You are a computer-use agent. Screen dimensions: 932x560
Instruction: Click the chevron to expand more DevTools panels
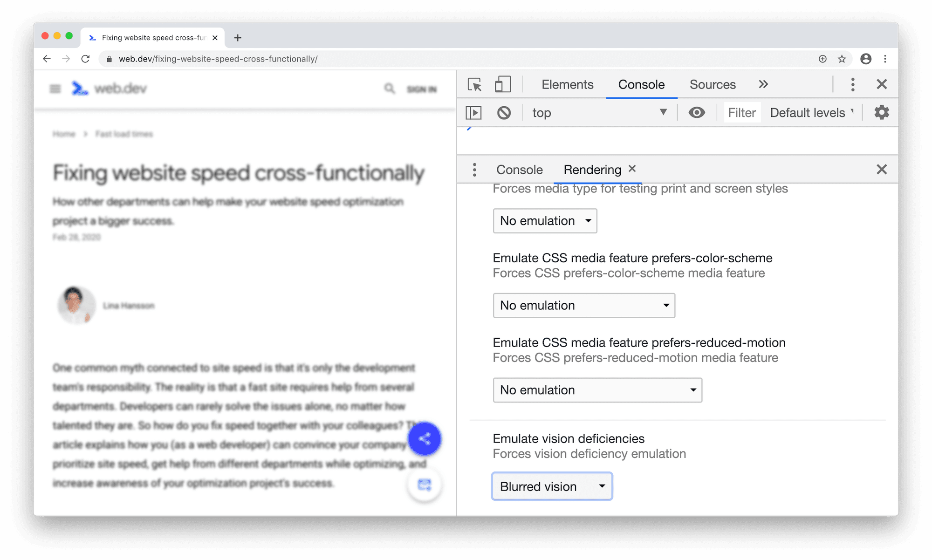tap(764, 84)
